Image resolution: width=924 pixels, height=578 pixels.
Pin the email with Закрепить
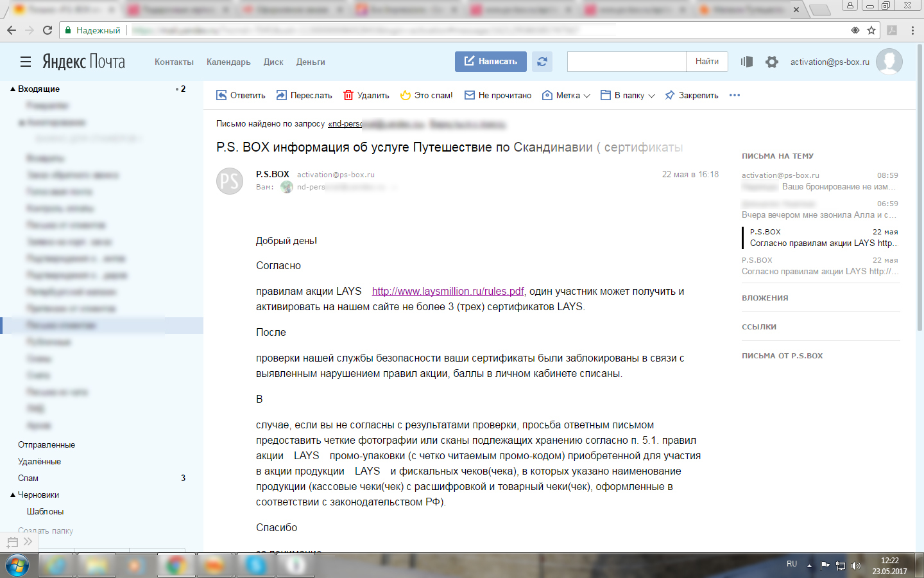pyautogui.click(x=692, y=95)
